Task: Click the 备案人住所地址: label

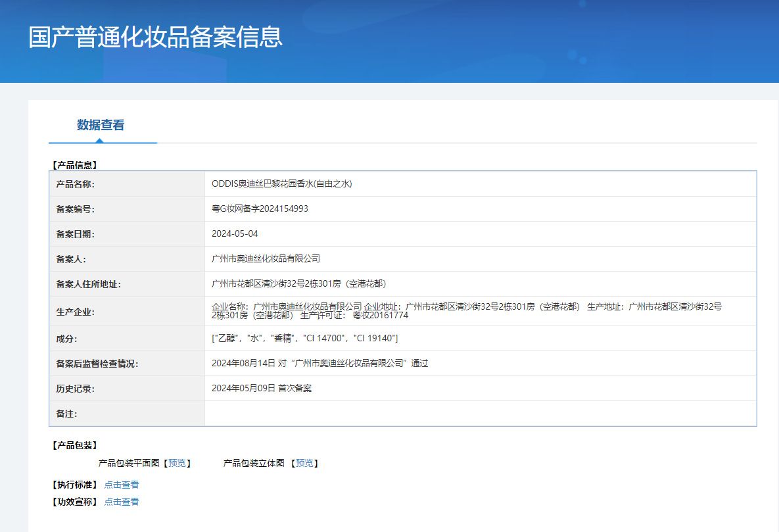Action: [89, 284]
